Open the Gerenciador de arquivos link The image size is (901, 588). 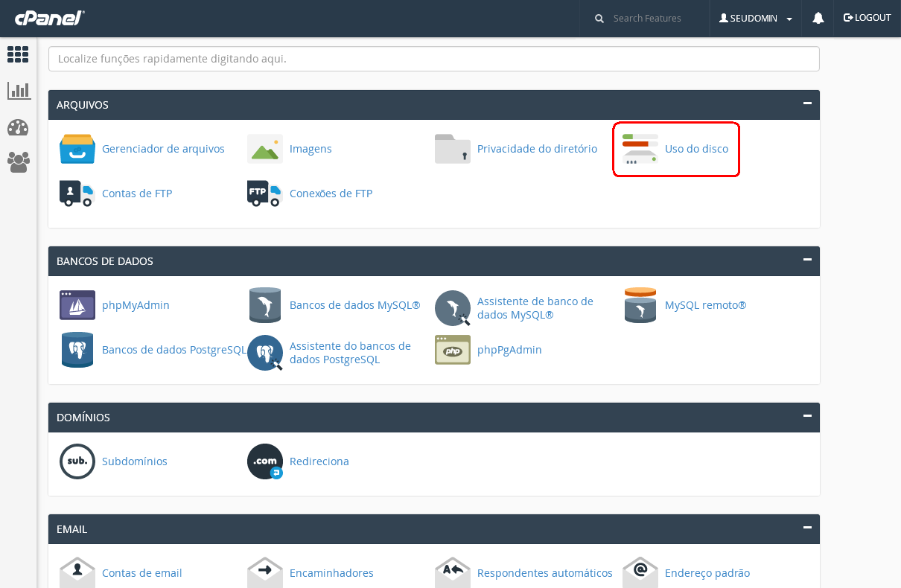point(163,149)
